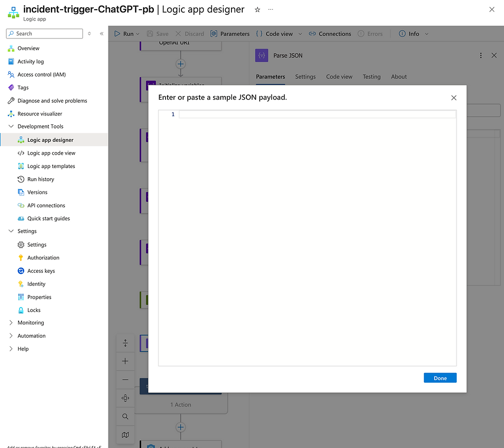Click Info in the toolbar
504x448 pixels.
pos(409,34)
